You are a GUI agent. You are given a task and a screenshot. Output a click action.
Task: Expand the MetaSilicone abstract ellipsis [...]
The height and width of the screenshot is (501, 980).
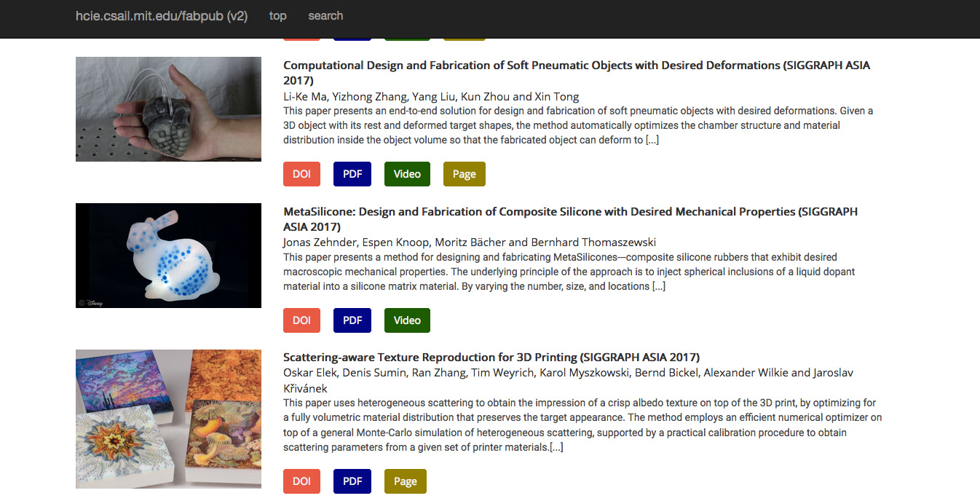tap(658, 287)
